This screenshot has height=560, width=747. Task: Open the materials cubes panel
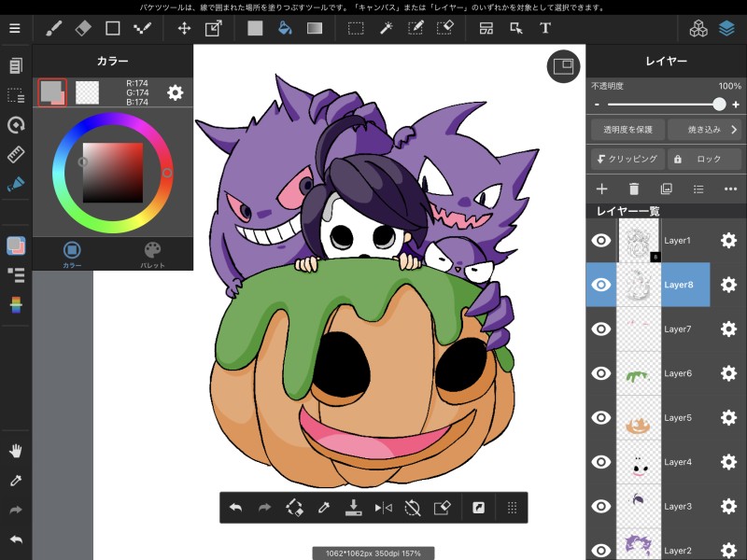pos(698,28)
